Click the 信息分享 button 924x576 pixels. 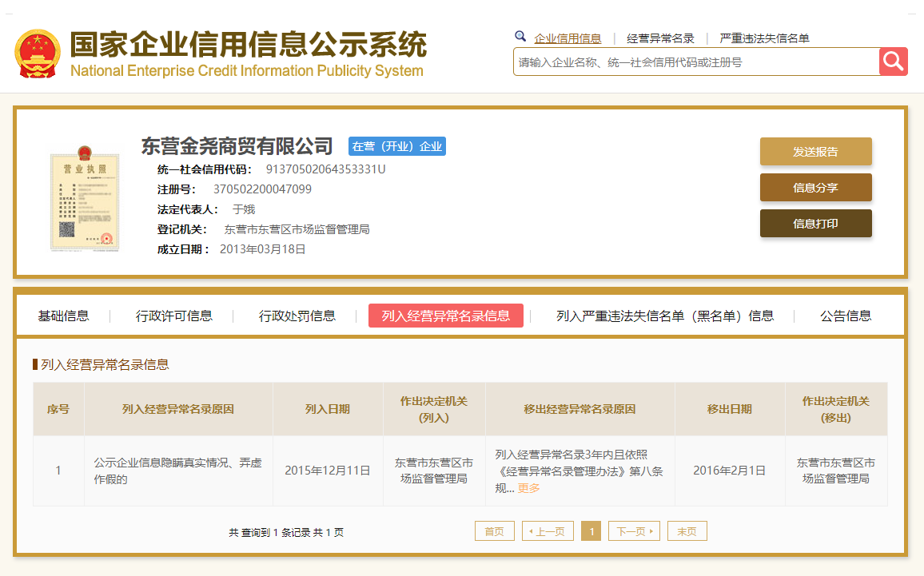(815, 187)
